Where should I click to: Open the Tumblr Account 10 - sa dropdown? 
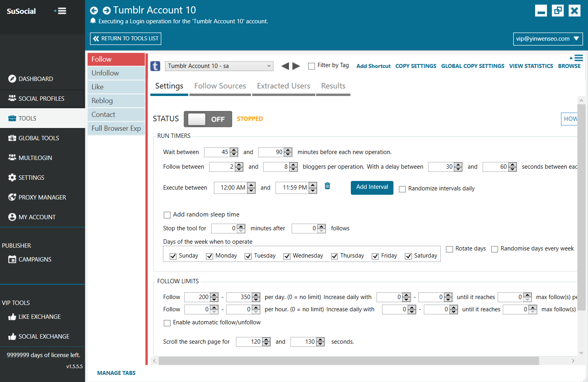coord(219,66)
